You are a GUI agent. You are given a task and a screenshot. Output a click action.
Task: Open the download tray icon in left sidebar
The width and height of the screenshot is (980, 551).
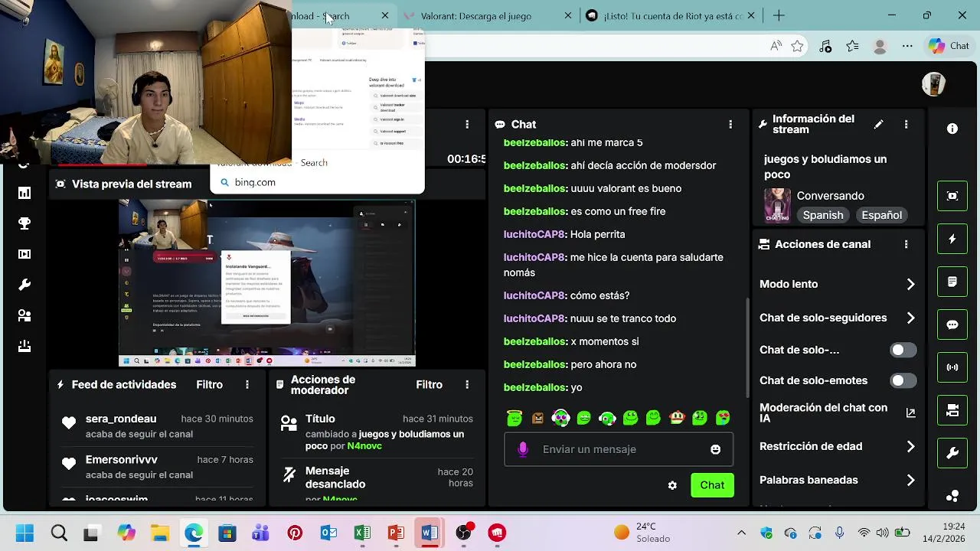[x=24, y=346]
